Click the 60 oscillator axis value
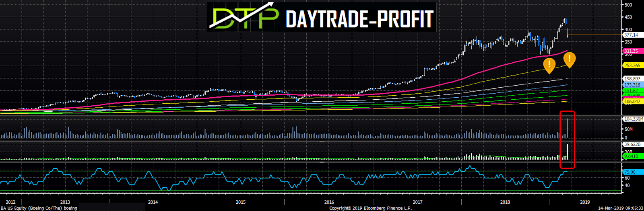The image size is (644, 211). 627,178
